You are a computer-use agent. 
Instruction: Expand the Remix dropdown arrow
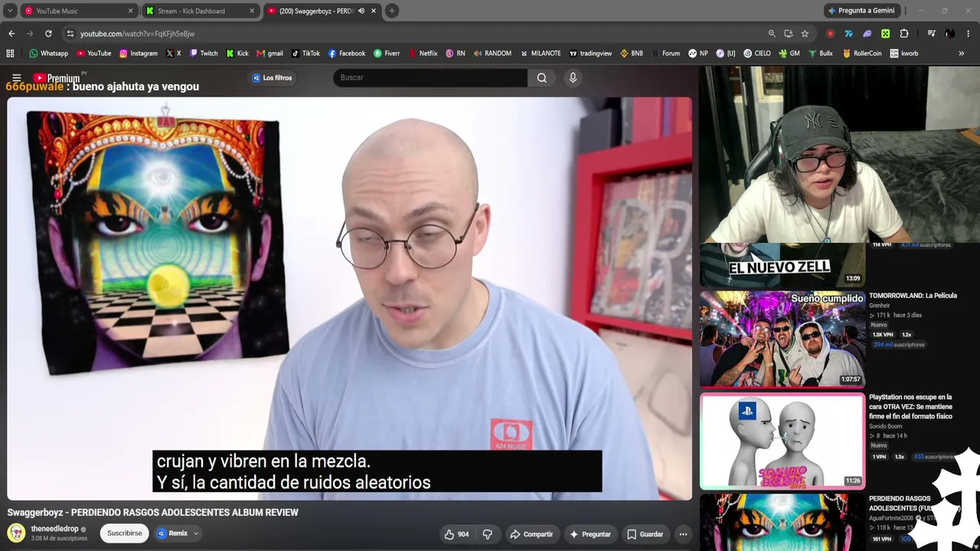click(x=196, y=533)
